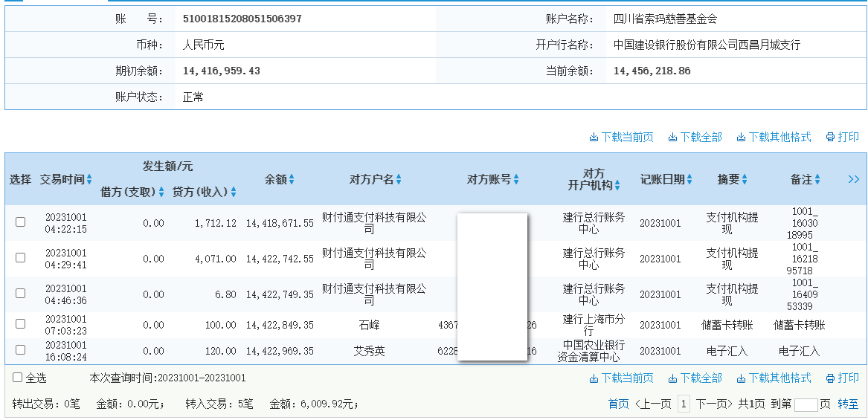Focus the page number input field

click(806, 405)
